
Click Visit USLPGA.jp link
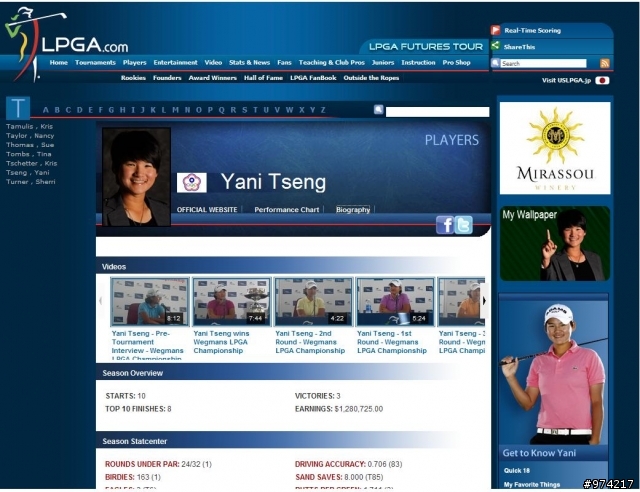coord(566,80)
